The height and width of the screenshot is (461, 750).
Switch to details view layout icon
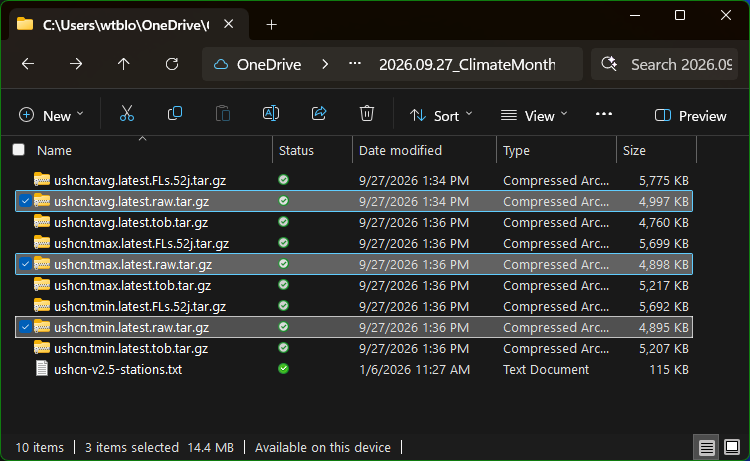706,448
